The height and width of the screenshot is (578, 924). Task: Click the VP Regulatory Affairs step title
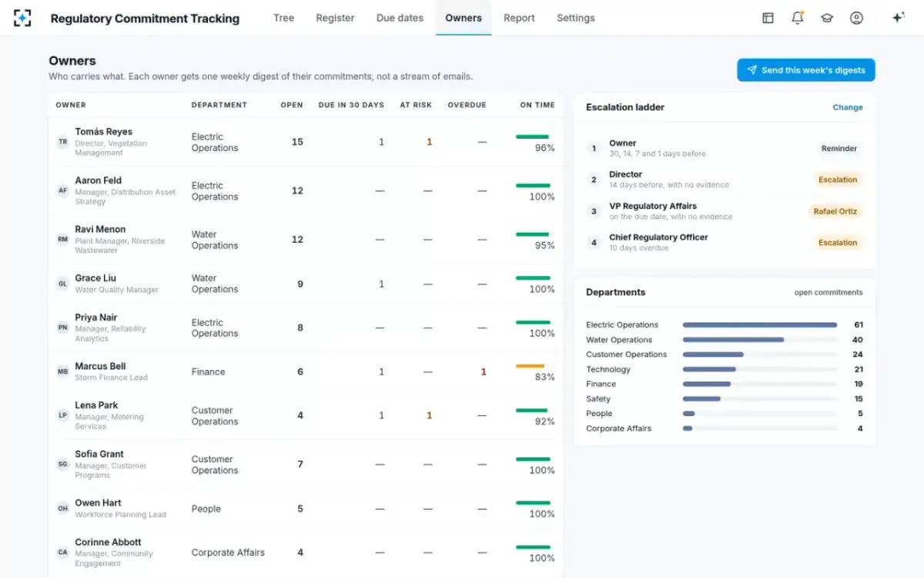coord(653,207)
